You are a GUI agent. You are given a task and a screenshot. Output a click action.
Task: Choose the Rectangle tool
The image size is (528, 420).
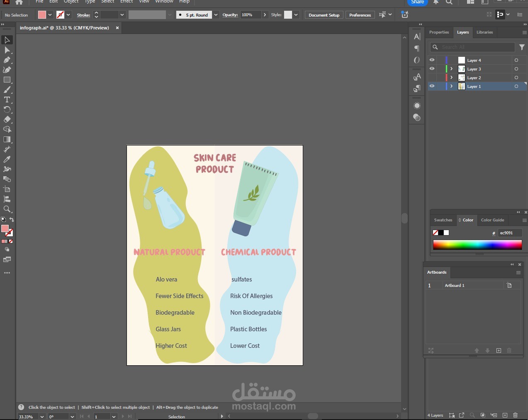[7, 80]
